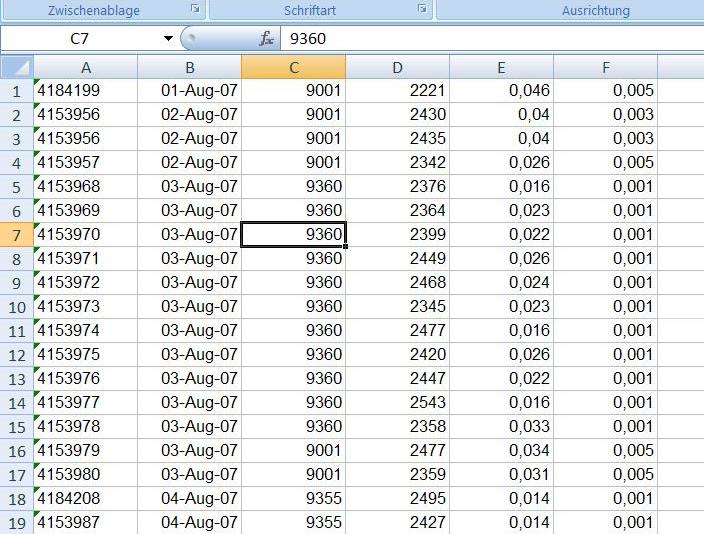Click cell containing 4153968
Image resolution: width=704 pixels, height=534 pixels.
pyautogui.click(x=86, y=187)
